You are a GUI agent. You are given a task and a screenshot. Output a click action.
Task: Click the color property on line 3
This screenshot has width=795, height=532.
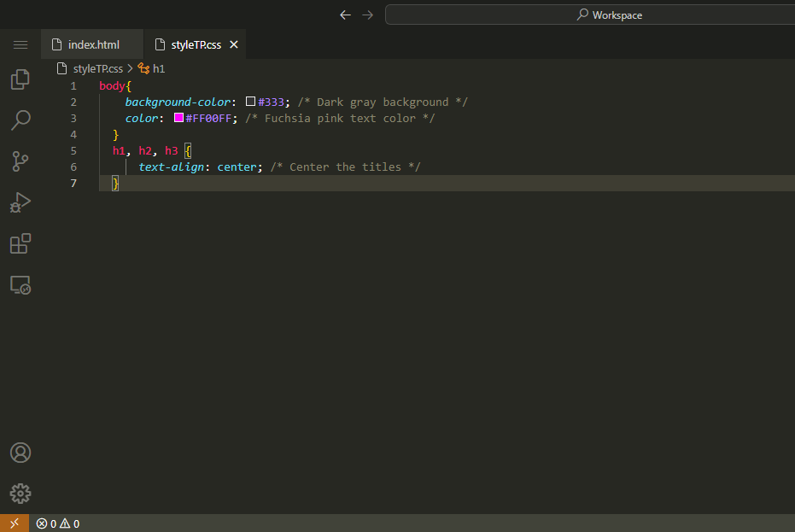click(142, 118)
